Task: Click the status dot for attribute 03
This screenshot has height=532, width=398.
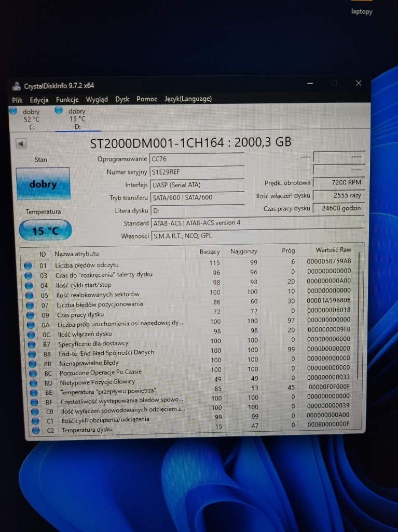Action: pos(29,275)
